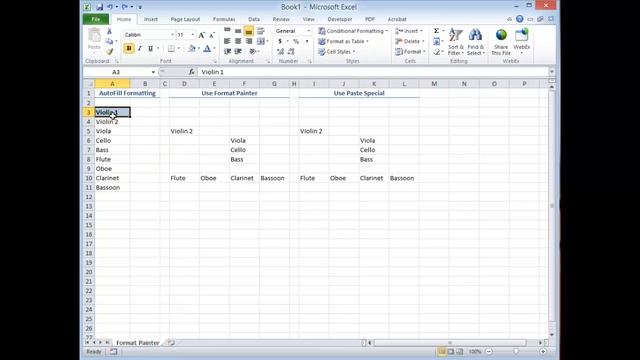640x360 pixels.
Task: Toggle Bottom Align button
Action: point(249,31)
